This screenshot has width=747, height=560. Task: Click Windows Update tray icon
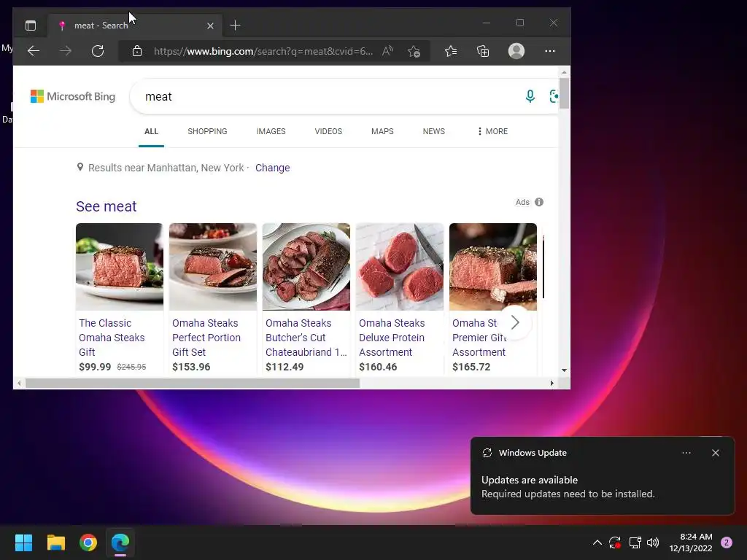[615, 542]
